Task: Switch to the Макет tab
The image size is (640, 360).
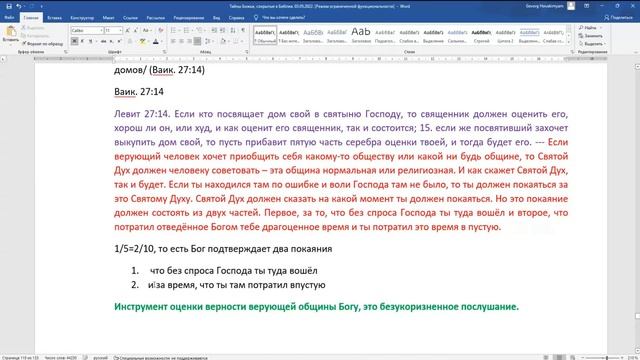Action: [x=109, y=18]
